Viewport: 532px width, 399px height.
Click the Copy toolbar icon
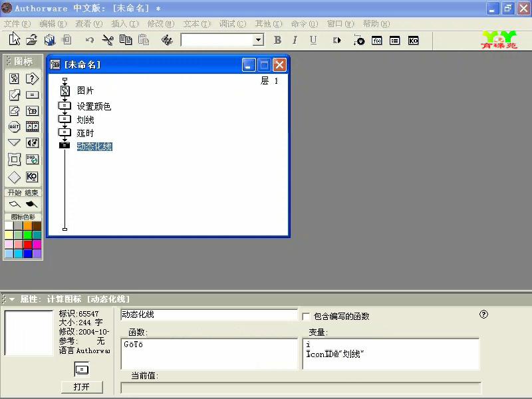(126, 40)
